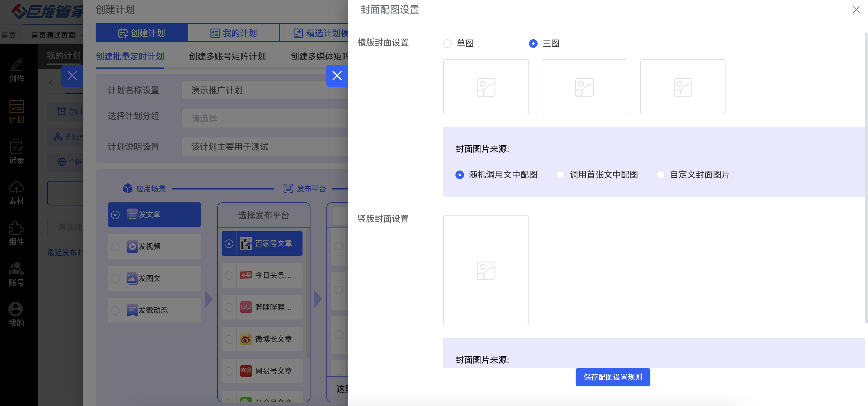Click 保存配图设置规则 button
The width and height of the screenshot is (868, 406).
(612, 377)
